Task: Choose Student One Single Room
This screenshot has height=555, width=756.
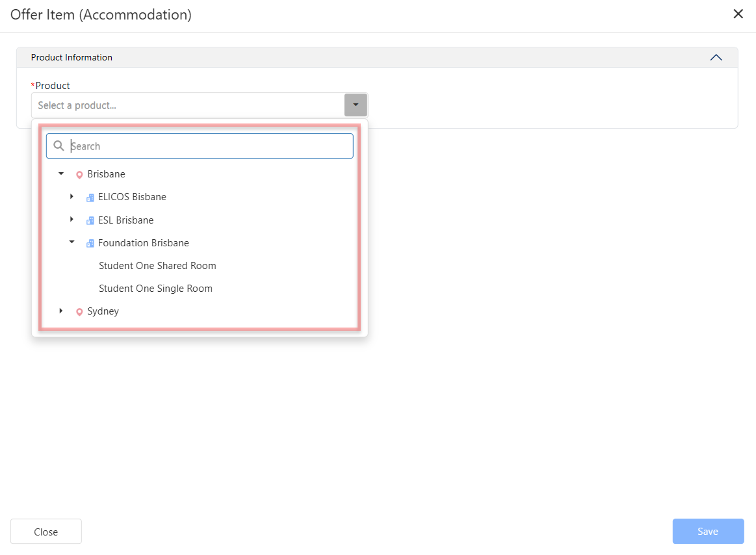Action: [155, 289]
